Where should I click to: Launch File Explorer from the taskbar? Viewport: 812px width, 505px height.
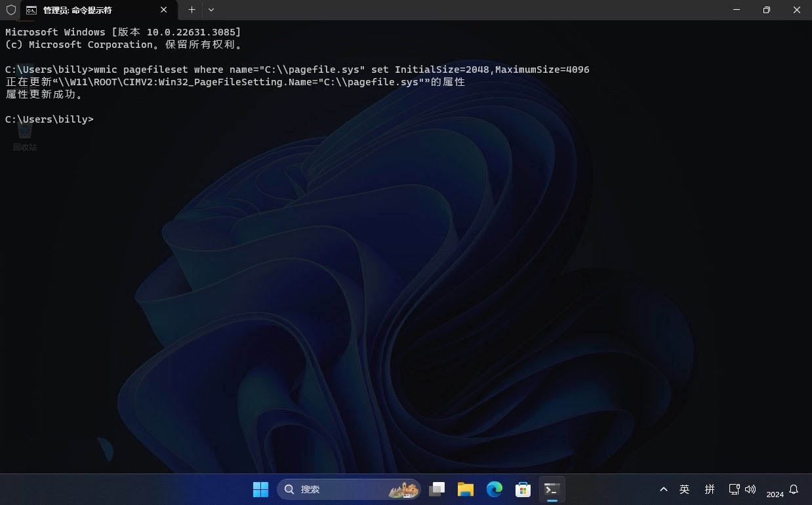(466, 489)
